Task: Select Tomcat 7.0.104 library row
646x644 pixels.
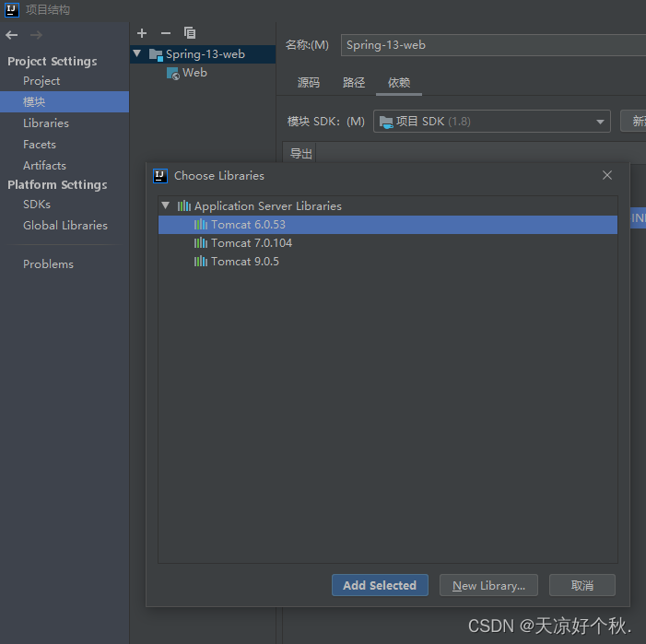Action: click(388, 243)
